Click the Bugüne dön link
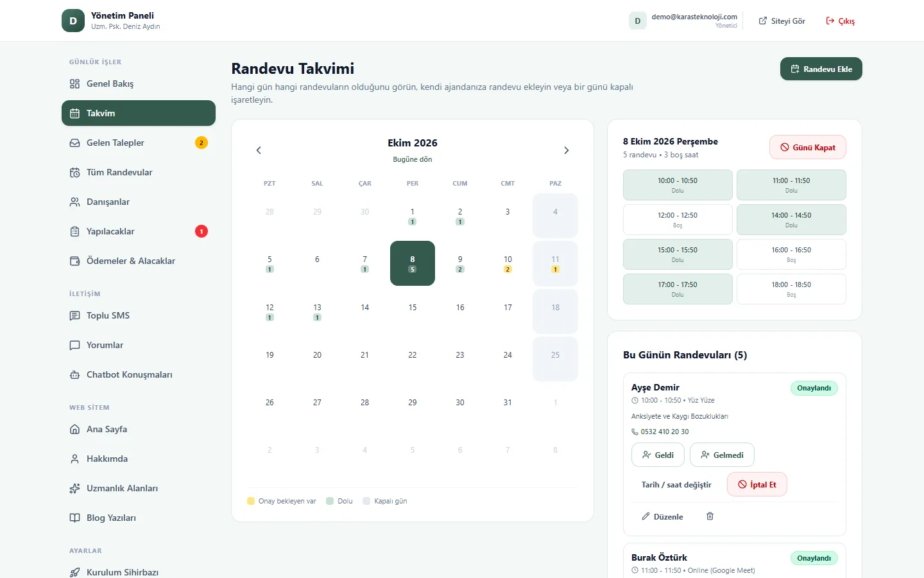Image resolution: width=924 pixels, height=578 pixels. [413, 159]
